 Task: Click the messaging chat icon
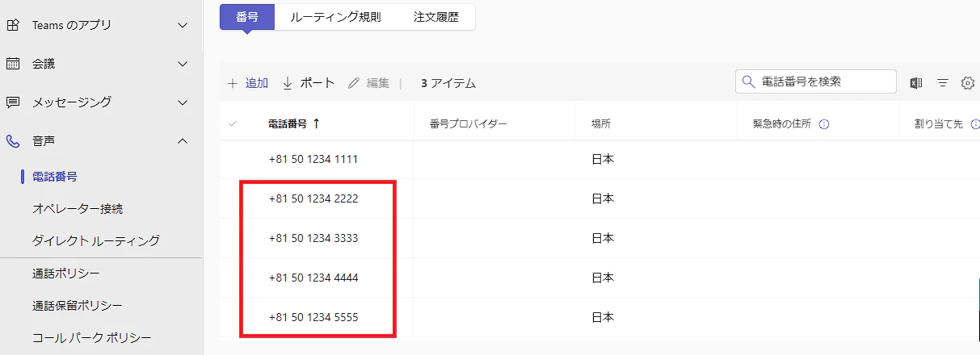point(13,102)
